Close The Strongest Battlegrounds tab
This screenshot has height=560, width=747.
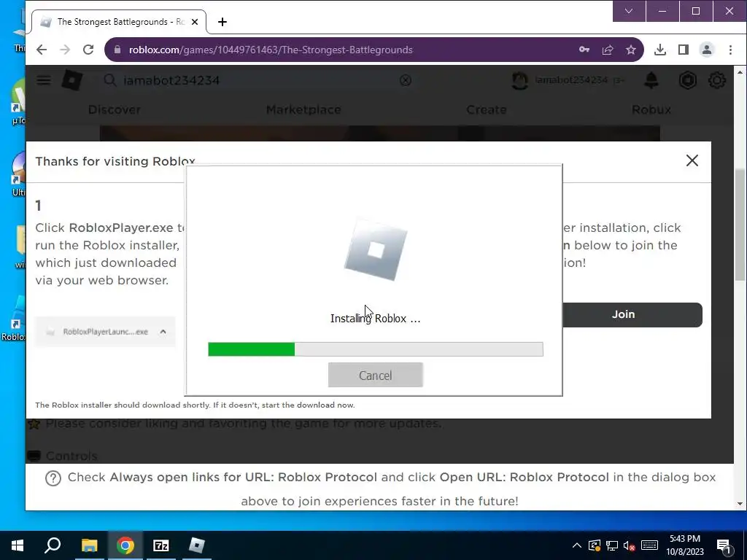194,22
